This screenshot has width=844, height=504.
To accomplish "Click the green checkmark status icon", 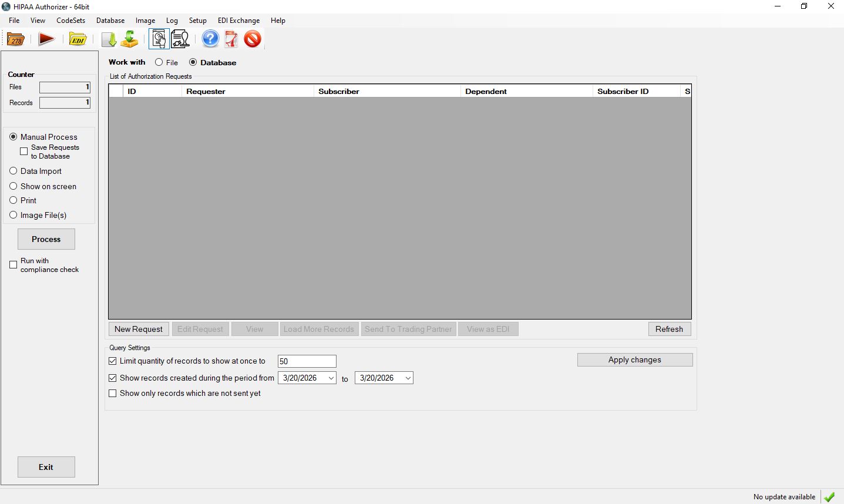I will (829, 497).
